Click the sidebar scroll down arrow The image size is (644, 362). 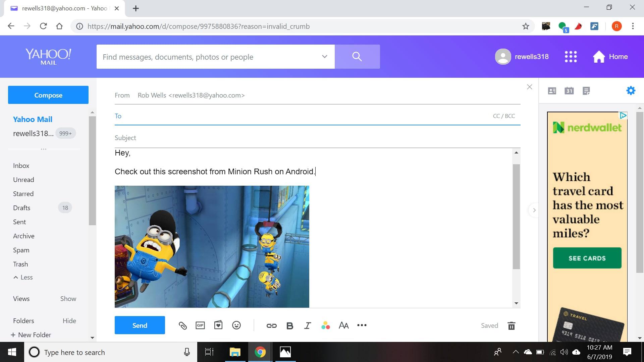[x=92, y=338]
